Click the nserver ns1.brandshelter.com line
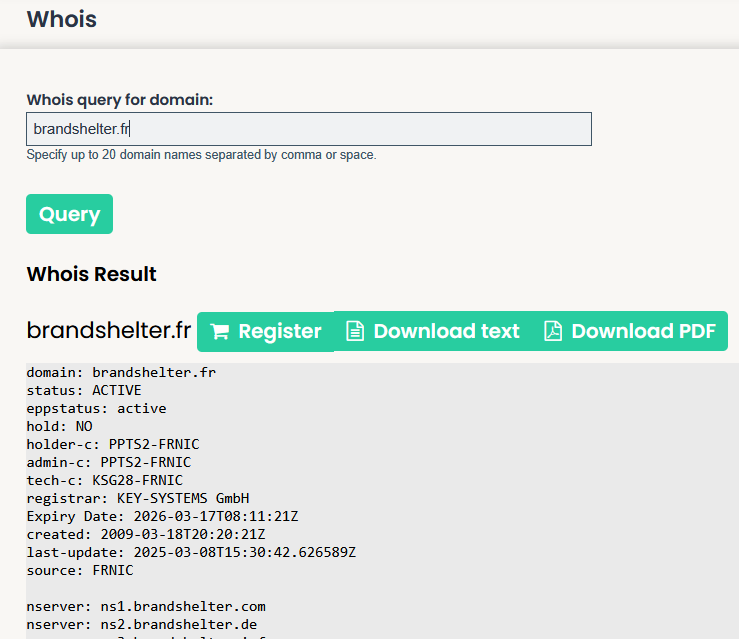Screen dimensions: 739x639 [x=146, y=606]
